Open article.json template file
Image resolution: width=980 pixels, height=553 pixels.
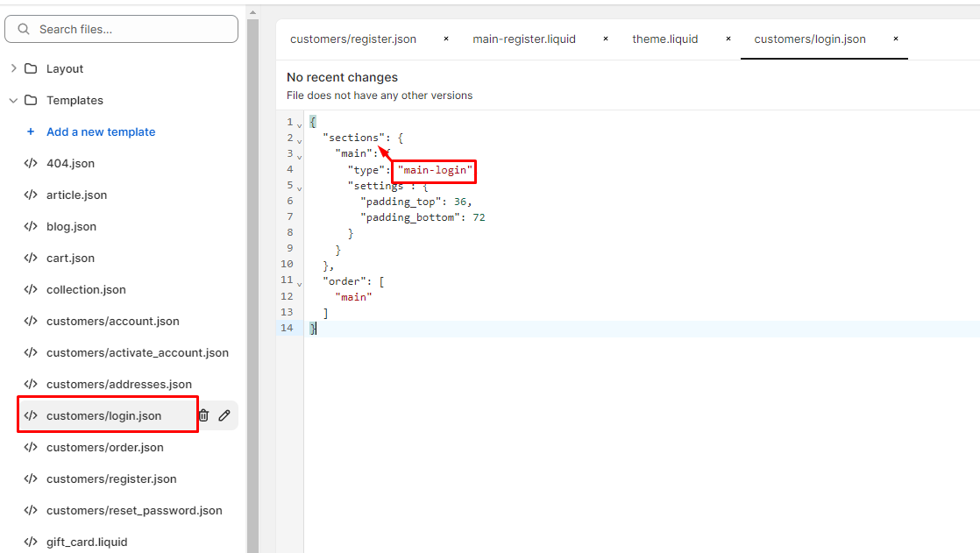77,195
